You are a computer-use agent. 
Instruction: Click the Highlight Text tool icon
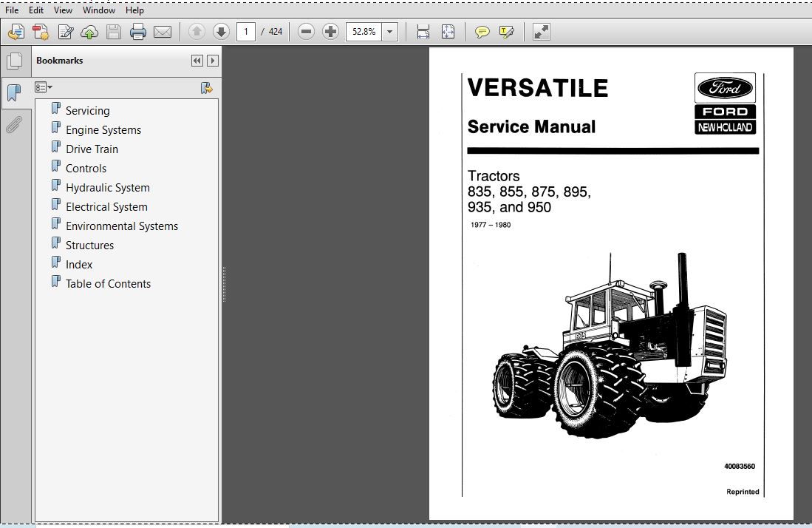(x=506, y=32)
